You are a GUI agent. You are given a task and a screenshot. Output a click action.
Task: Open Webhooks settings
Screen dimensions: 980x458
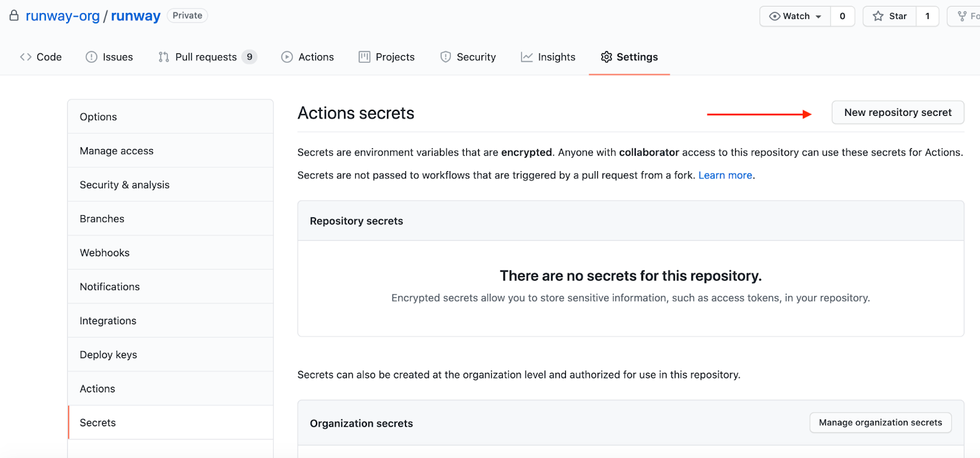point(170,253)
